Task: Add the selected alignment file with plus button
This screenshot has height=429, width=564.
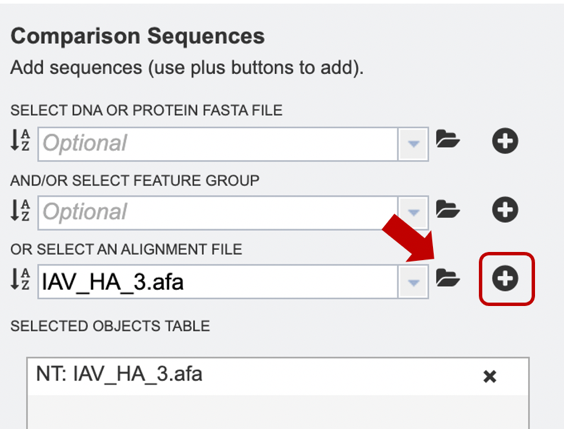Action: click(x=505, y=278)
